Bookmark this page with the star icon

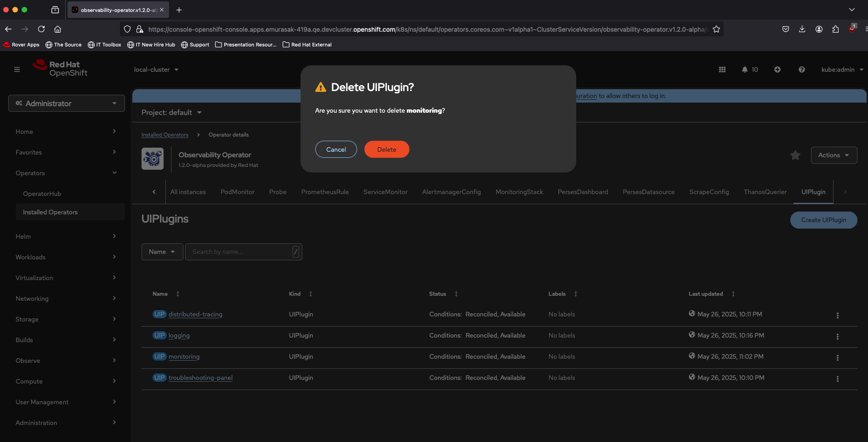tap(716, 29)
